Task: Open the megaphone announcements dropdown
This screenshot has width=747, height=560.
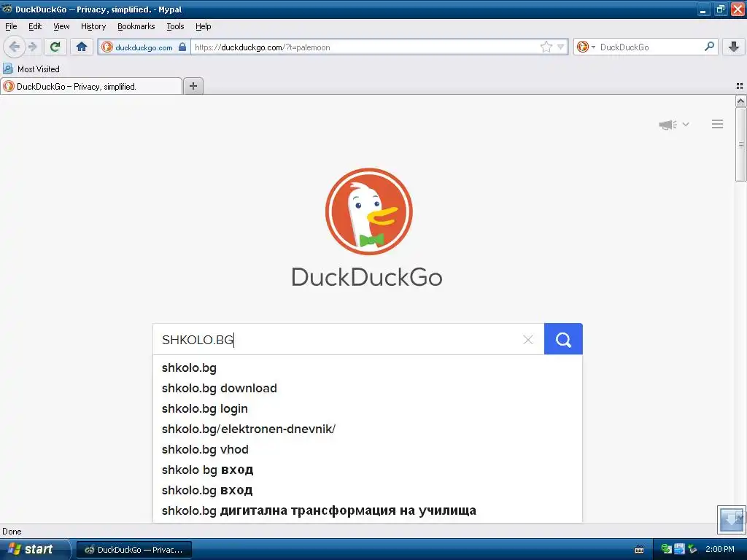Action: pos(673,124)
